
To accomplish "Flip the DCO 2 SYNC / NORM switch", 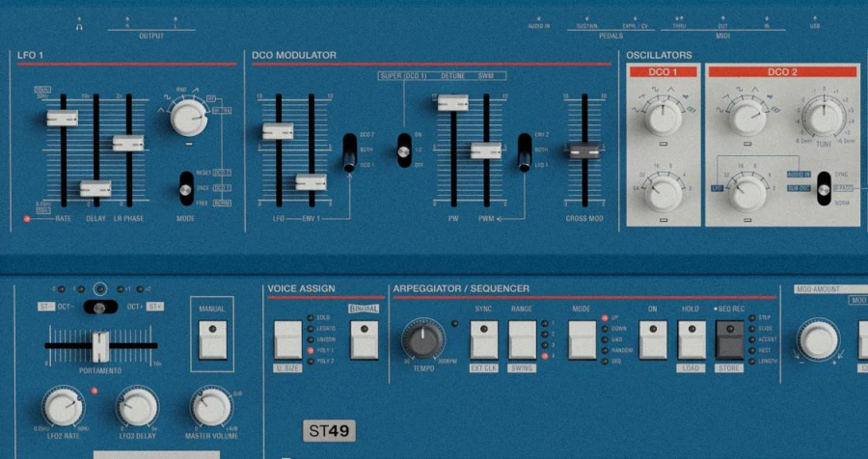I will tap(824, 189).
